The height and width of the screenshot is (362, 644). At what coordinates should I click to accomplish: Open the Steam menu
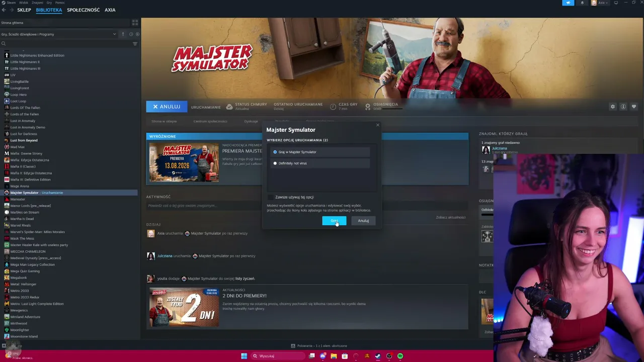[x=11, y=3]
